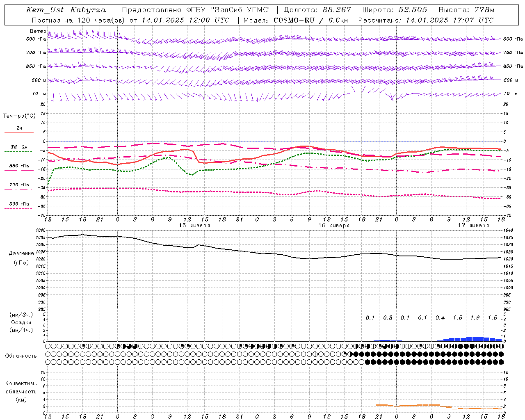Click the 500 гПа entry in temperature legend
The image size is (525, 420).
point(19,204)
